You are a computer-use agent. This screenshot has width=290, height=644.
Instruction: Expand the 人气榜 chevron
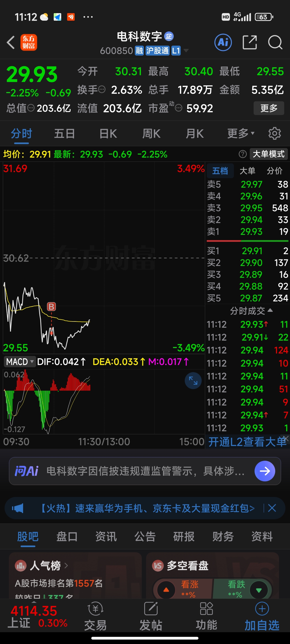66,566
